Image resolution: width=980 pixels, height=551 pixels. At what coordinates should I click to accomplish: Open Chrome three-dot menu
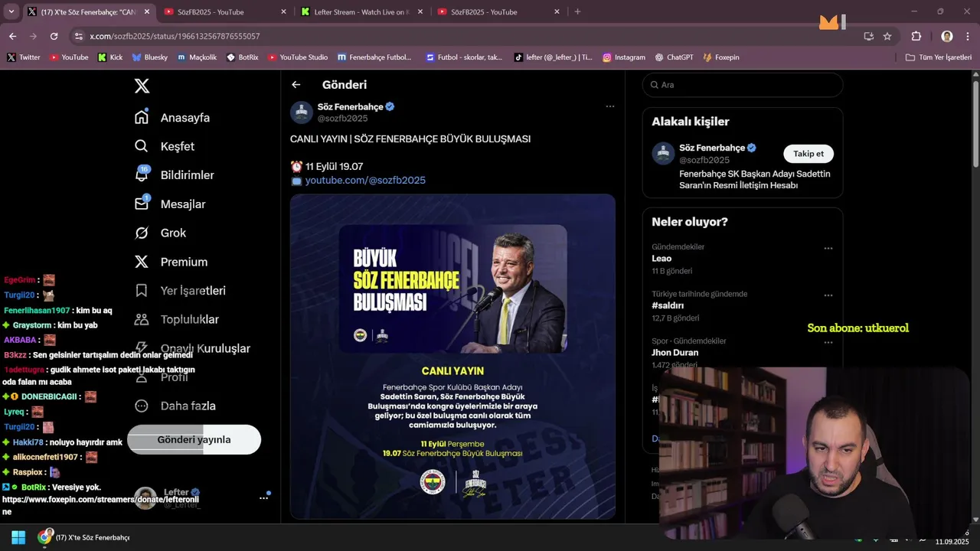tap(967, 36)
